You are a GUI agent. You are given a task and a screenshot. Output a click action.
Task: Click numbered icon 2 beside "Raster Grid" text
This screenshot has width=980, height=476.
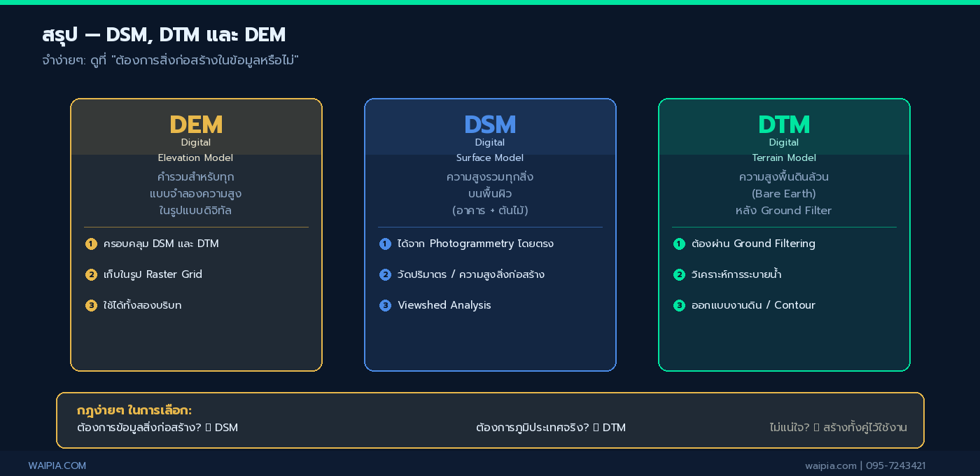(91, 274)
